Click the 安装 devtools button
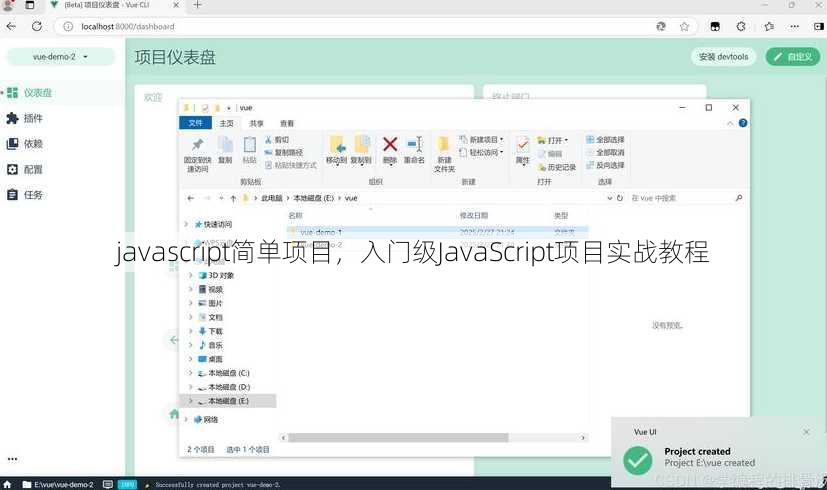This screenshot has height=490, width=827. click(723, 56)
